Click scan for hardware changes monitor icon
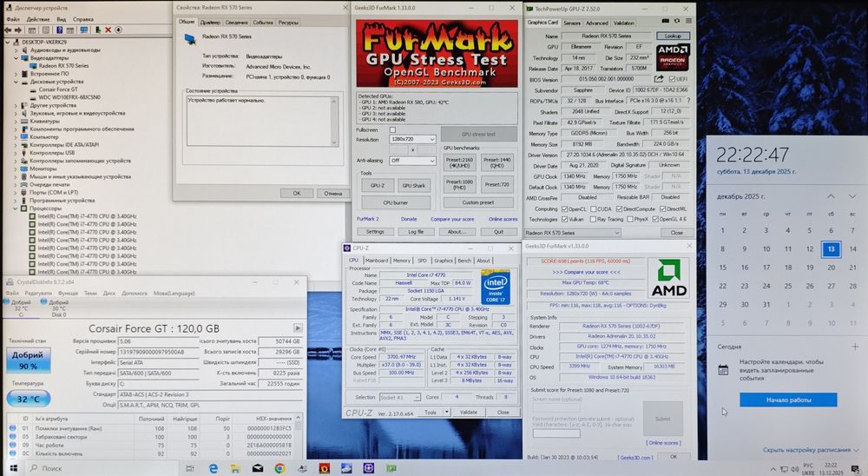This screenshot has width=868, height=476. (x=83, y=30)
